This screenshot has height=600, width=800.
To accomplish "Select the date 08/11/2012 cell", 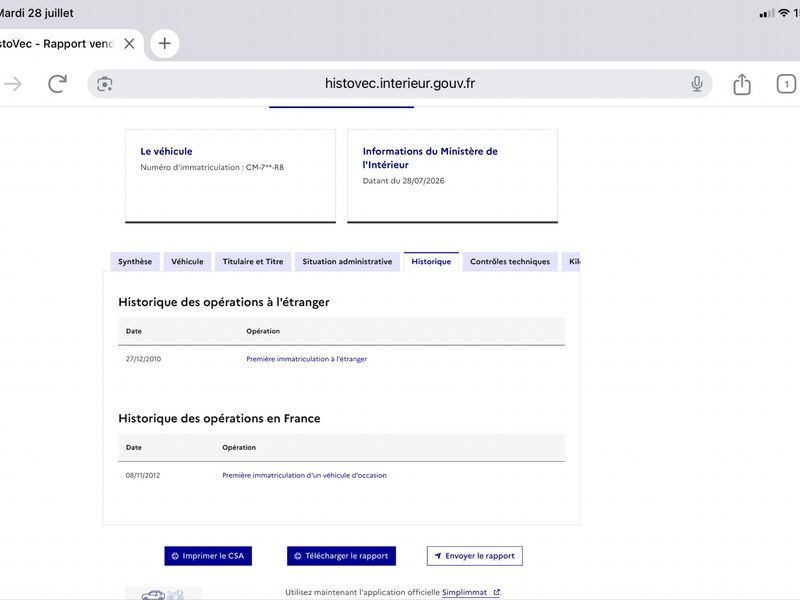I will [143, 476].
